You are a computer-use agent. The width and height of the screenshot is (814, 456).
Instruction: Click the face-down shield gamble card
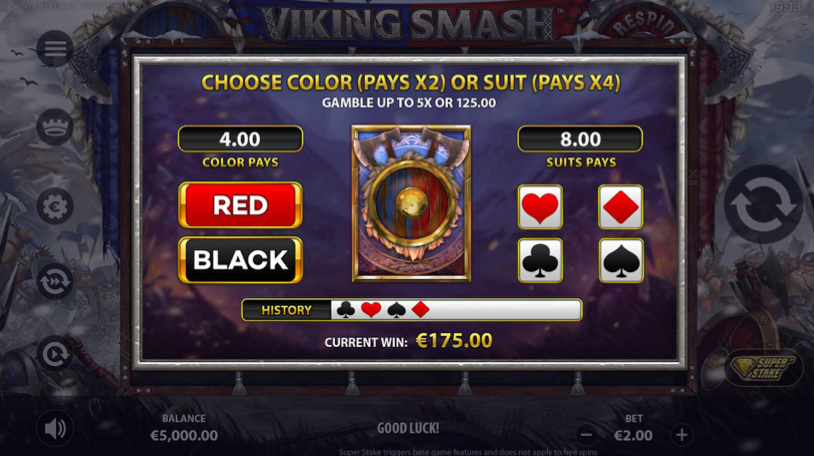pyautogui.click(x=411, y=204)
